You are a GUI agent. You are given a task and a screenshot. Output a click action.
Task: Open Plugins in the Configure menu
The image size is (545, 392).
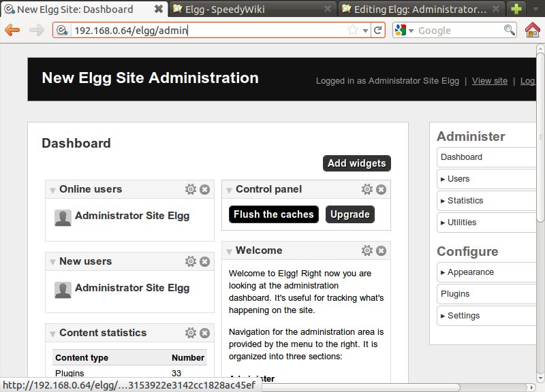486,294
